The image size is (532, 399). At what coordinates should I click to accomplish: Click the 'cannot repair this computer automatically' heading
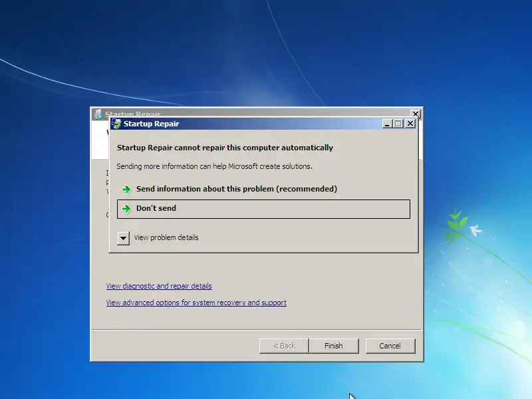[225, 148]
